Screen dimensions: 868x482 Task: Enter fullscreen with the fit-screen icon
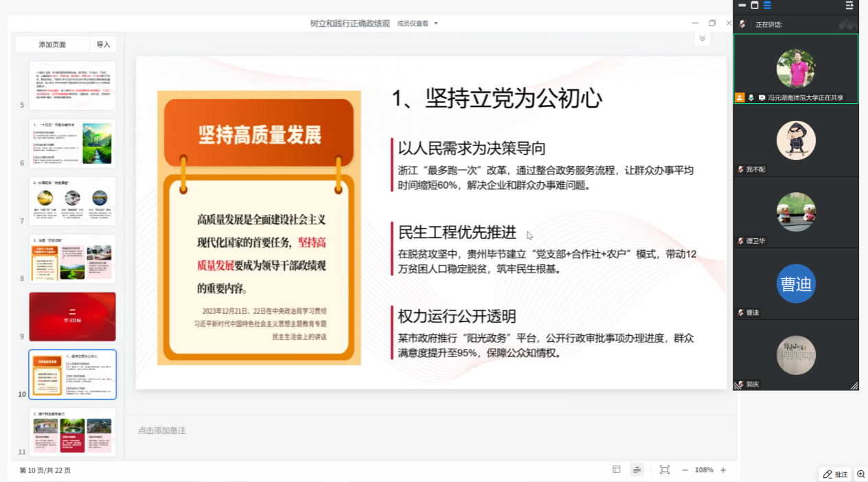(664, 470)
